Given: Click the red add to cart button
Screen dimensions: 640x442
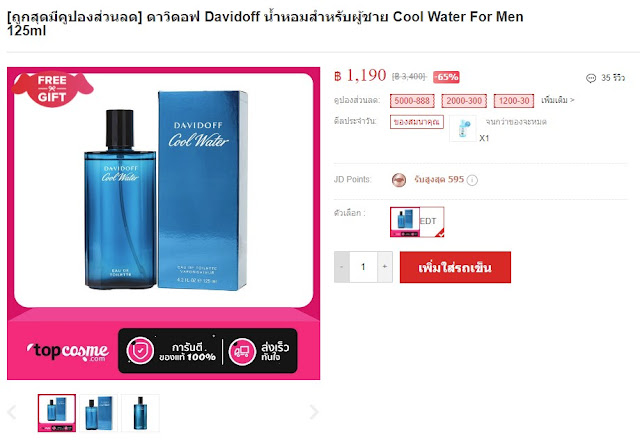Looking at the screenshot, I should pos(455,267).
